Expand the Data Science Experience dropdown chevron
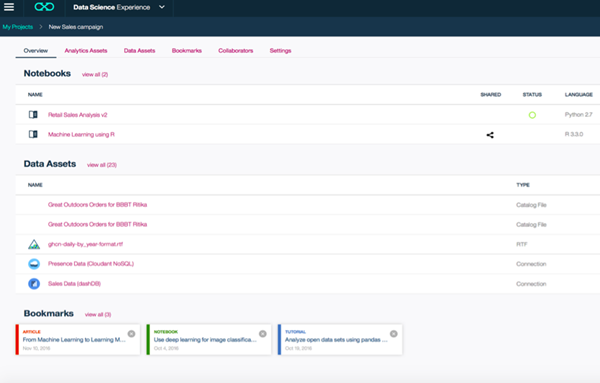Screen dimensions: 600x383 [x=162, y=7]
